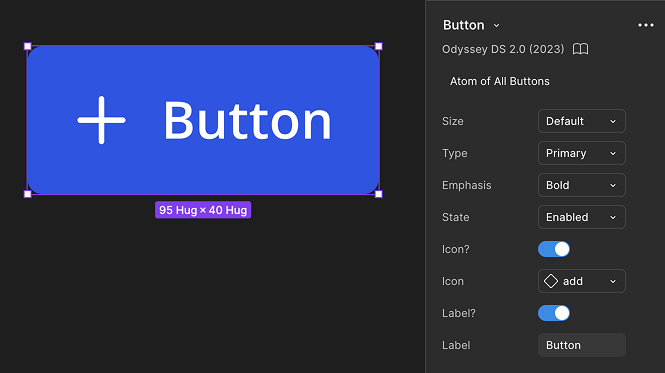
Task: Click the top-right selection handle
Action: [379, 46]
